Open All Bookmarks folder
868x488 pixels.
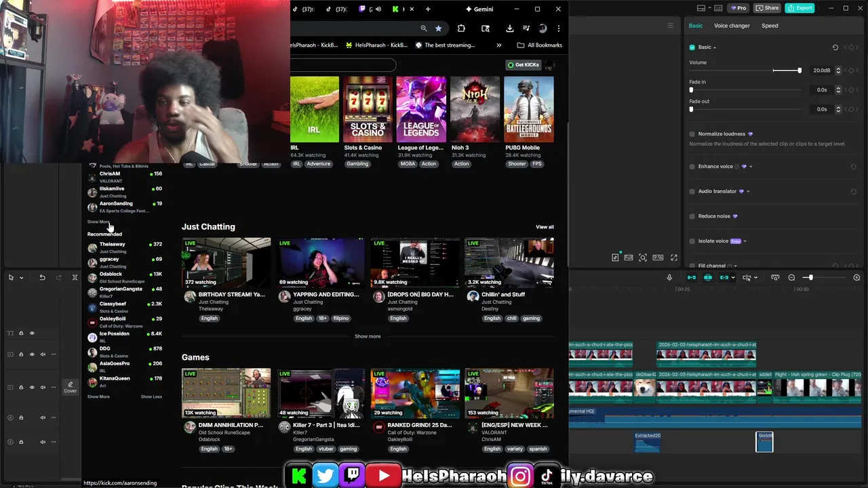539,45
